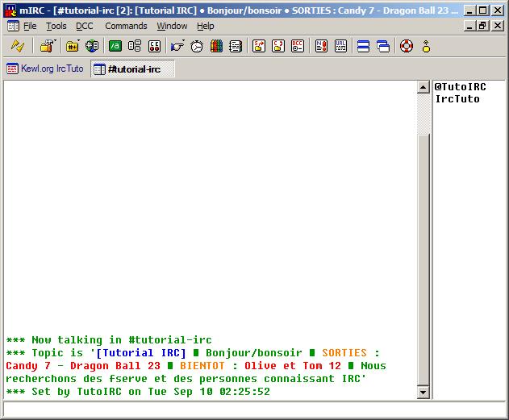Open the URL List icon
The height and width of the screenshot is (420, 509).
click(340, 46)
